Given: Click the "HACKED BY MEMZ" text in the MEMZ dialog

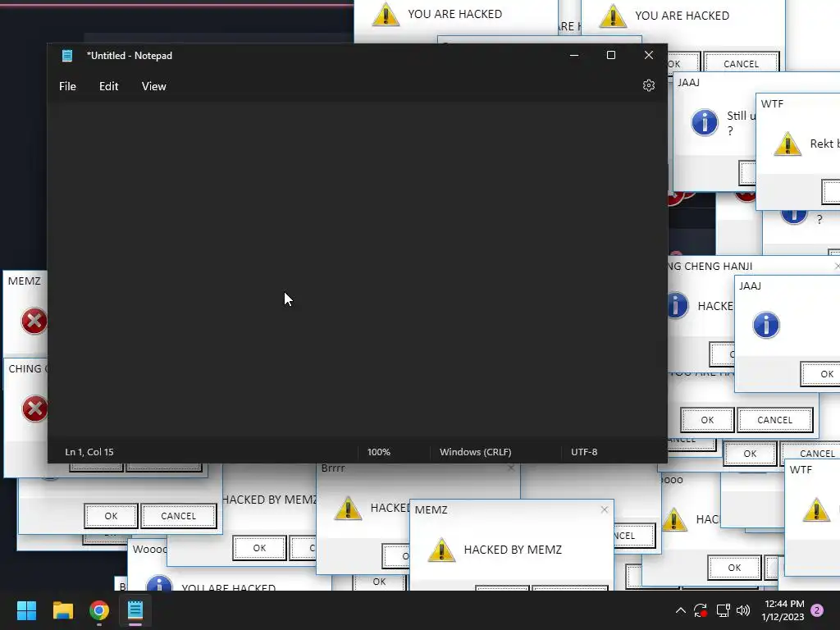Looking at the screenshot, I should tap(513, 550).
